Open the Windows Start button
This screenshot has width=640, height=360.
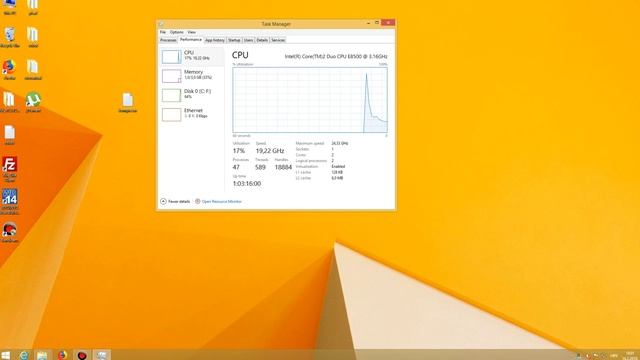click(x=5, y=355)
